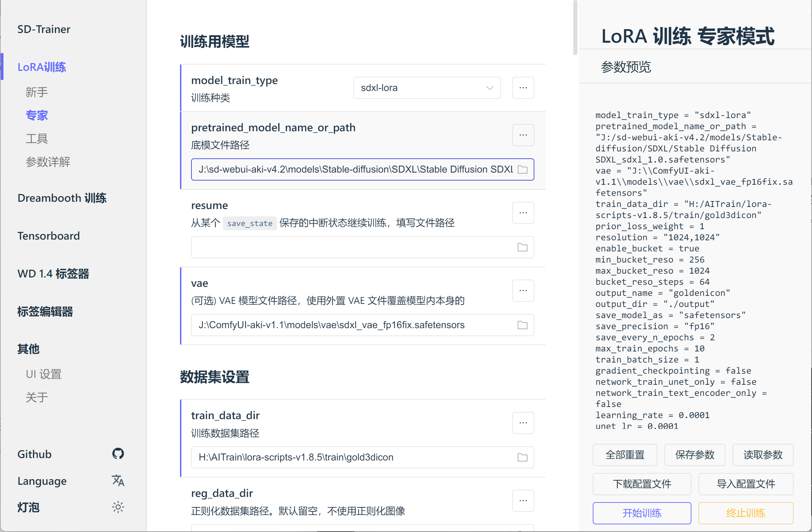Screen dimensions: 812x532
Task: Click 'learning_rate = 0.0001' preview line
Action: [x=652, y=415]
